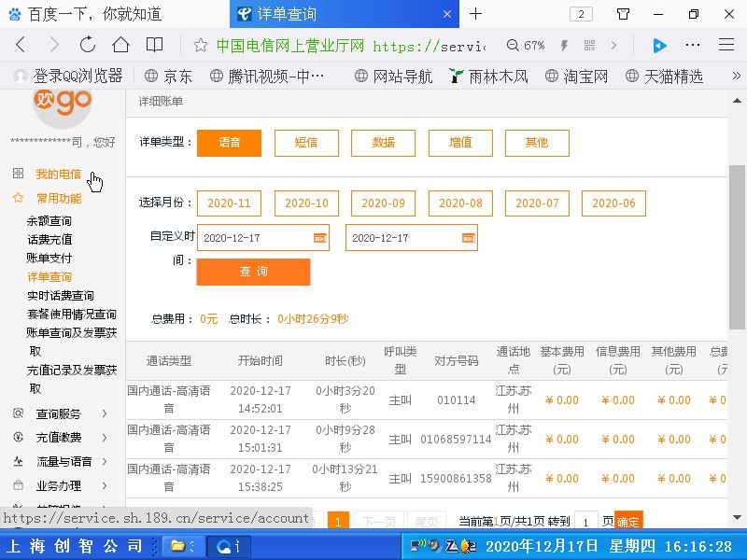Select the 短信 detail type
Viewport: 747px width, 560px height.
click(x=306, y=143)
